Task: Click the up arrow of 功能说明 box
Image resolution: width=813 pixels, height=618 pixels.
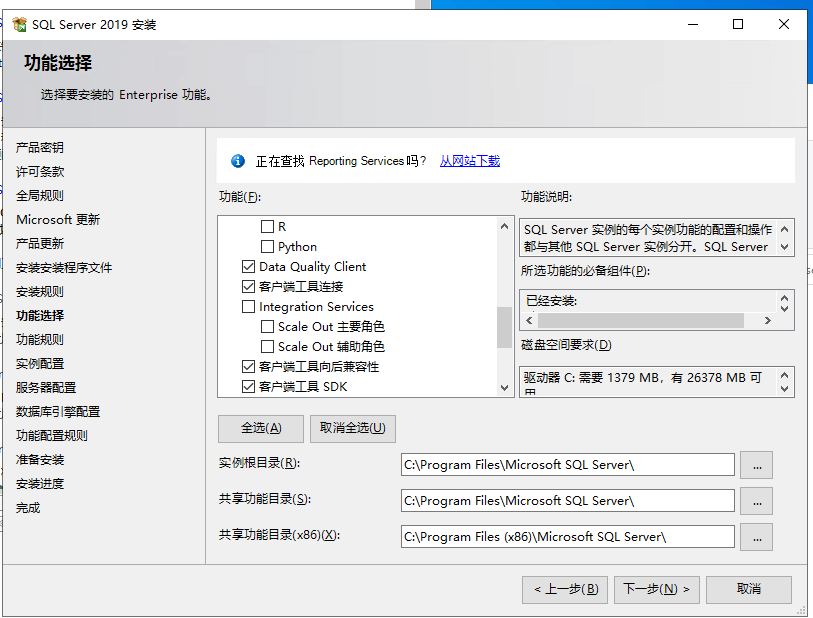Action: [784, 229]
